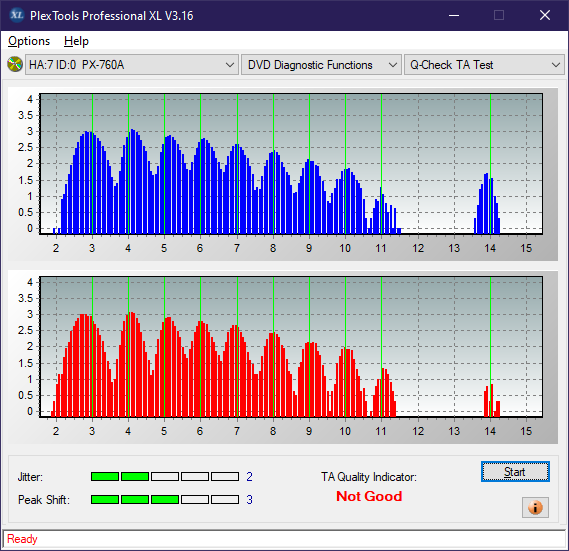Open the Help menu

[x=76, y=41]
